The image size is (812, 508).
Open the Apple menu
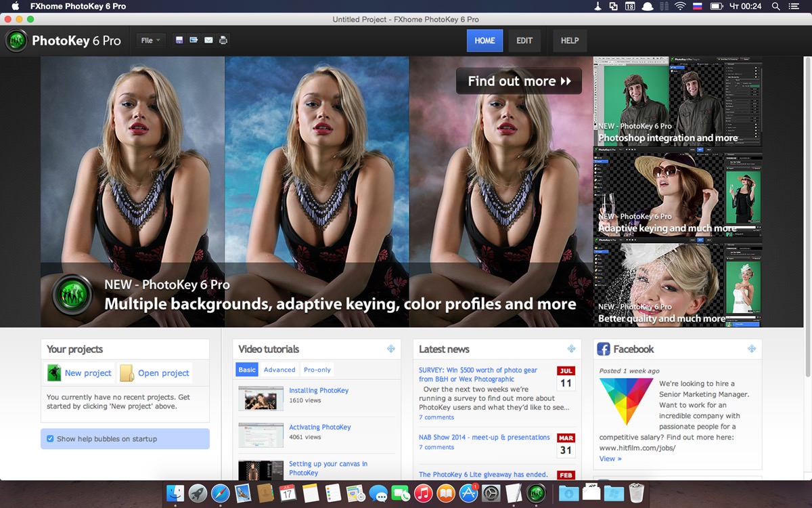15,6
